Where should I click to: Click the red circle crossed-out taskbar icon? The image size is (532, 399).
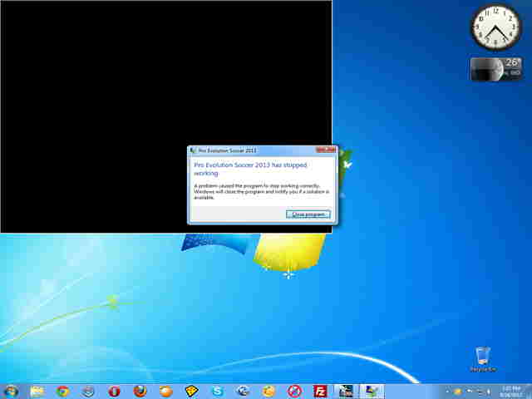click(x=294, y=392)
